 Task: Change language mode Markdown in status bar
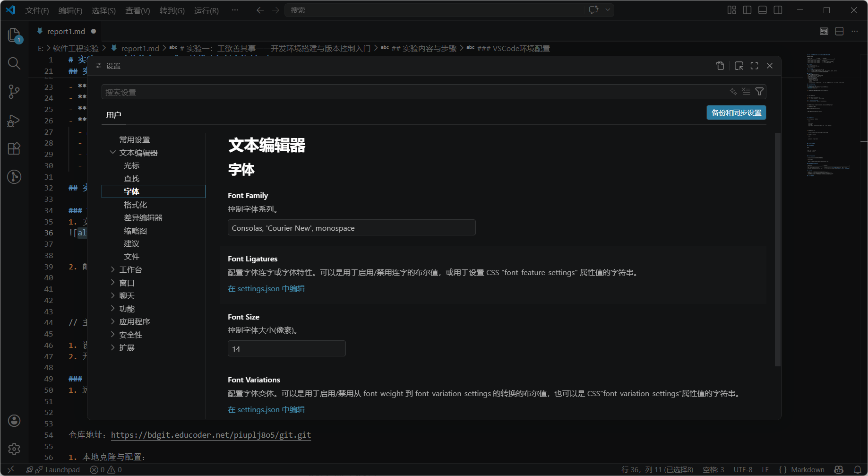click(808, 469)
